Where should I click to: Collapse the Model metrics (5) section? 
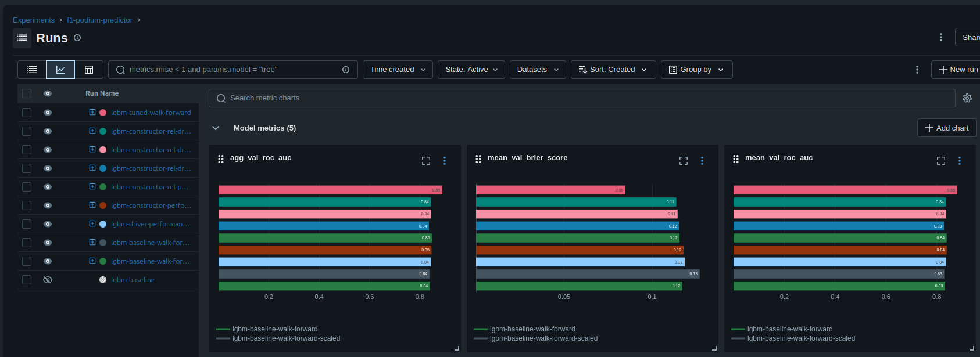pyautogui.click(x=216, y=128)
